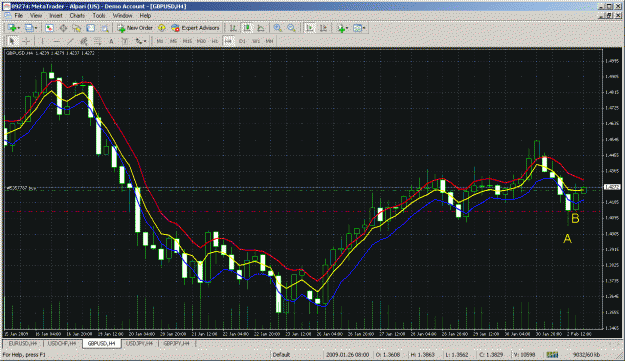Click the New Chart icon

pyautogui.click(x=12, y=28)
